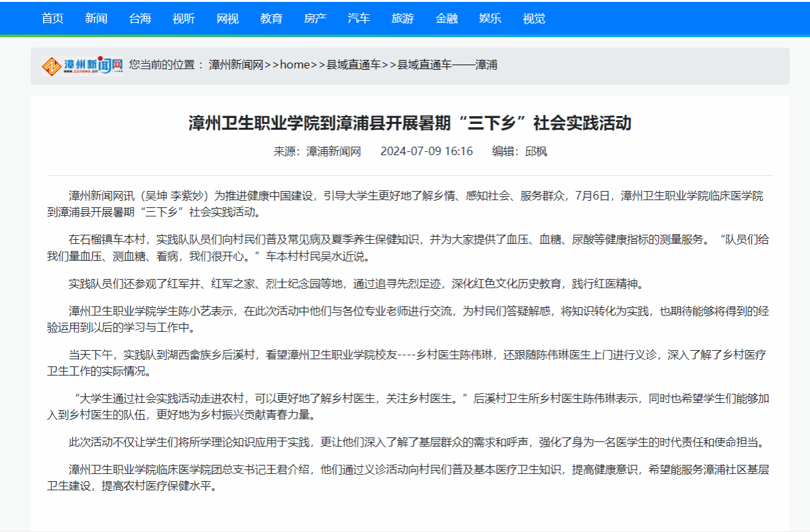Open the 首页 navigation item

pos(52,18)
